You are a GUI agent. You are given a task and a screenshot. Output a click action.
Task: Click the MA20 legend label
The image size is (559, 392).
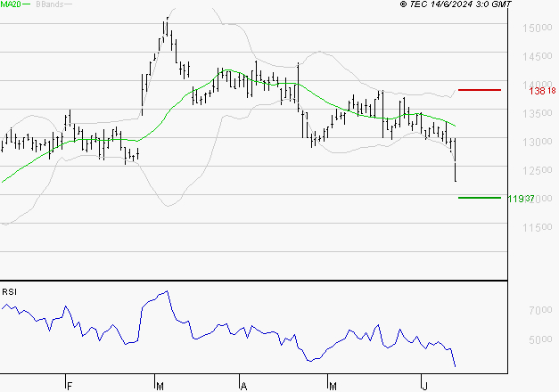pyautogui.click(x=11, y=4)
